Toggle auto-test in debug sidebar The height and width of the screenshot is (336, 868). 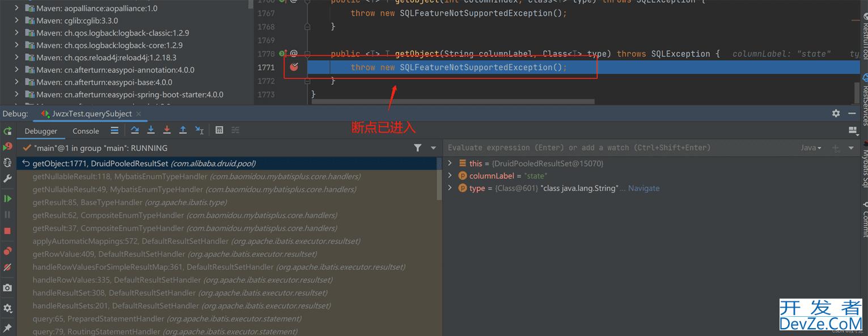tap(7, 163)
